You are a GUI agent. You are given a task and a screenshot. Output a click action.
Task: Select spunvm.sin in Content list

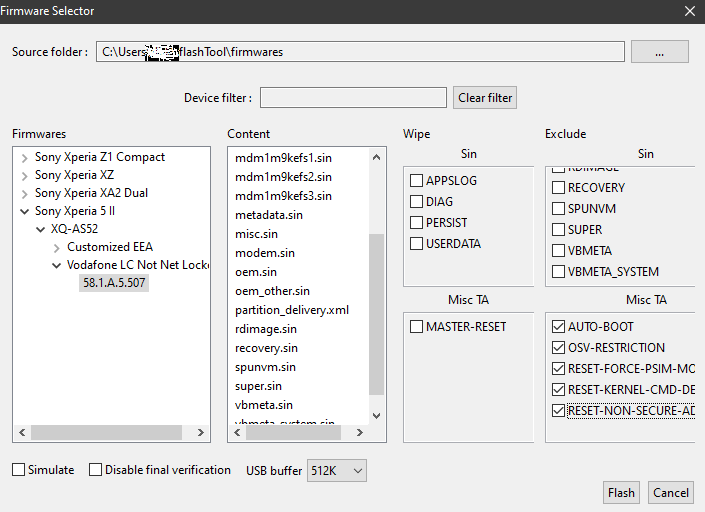pyautogui.click(x=265, y=367)
